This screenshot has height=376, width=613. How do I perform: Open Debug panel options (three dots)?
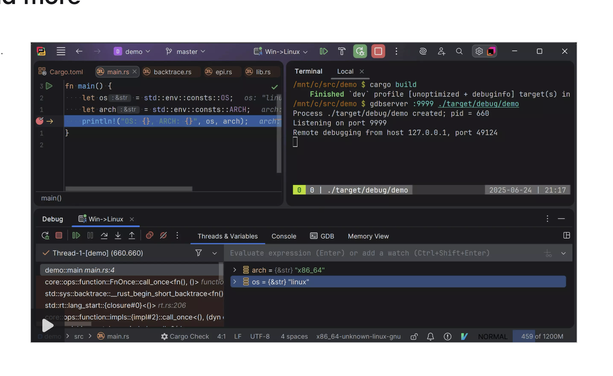pyautogui.click(x=547, y=218)
